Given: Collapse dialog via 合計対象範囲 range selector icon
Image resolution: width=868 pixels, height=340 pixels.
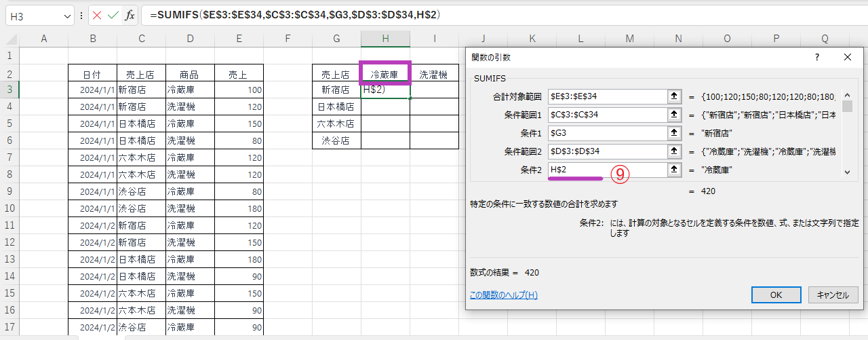Looking at the screenshot, I should coord(674,96).
